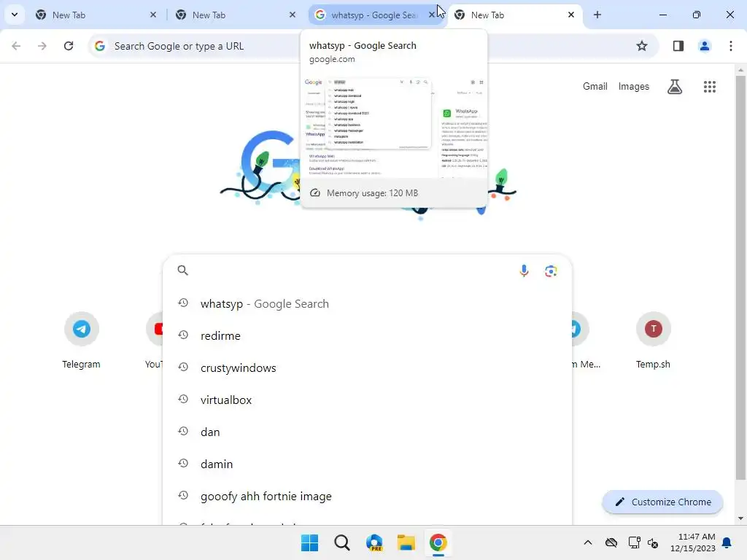Open Windows Start menu
747x560 pixels.
point(309,542)
